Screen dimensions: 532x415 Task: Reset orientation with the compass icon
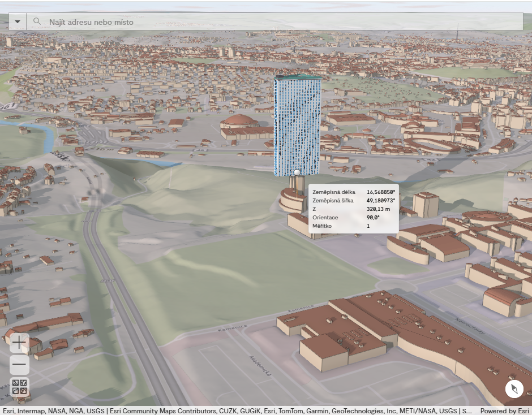[514, 389]
